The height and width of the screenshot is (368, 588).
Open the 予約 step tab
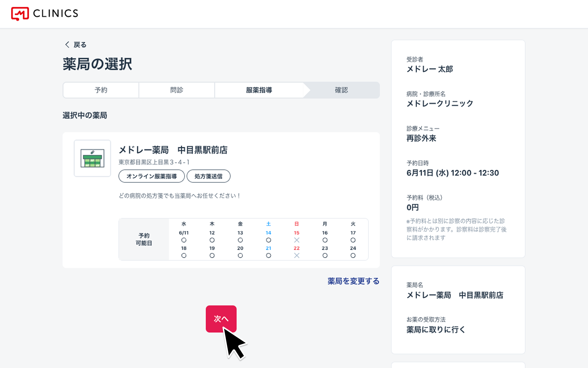101,90
